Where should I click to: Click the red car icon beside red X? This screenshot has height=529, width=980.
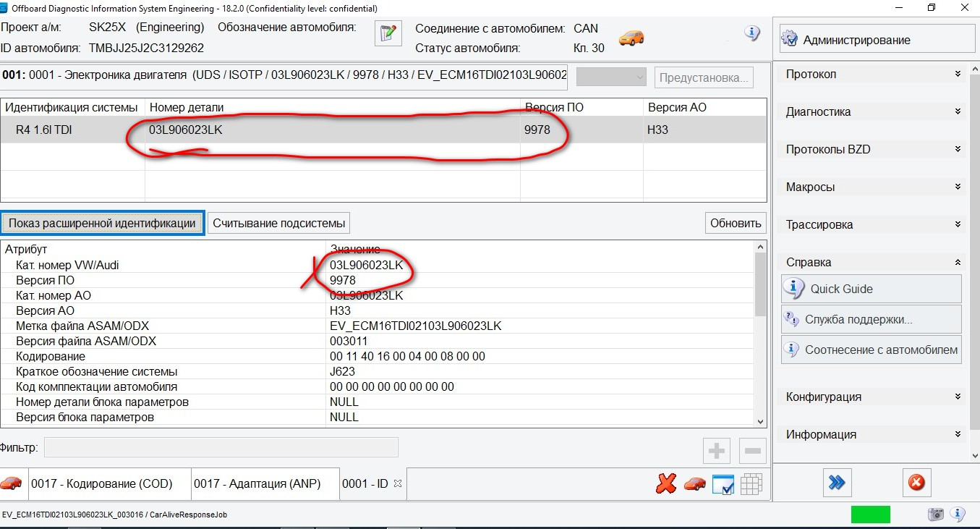click(695, 484)
